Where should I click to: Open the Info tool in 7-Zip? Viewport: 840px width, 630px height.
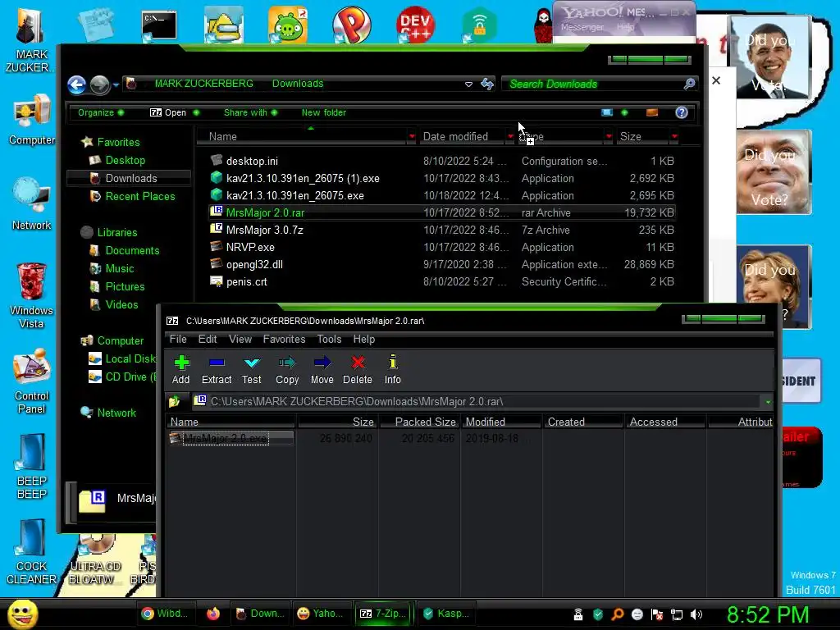393,370
